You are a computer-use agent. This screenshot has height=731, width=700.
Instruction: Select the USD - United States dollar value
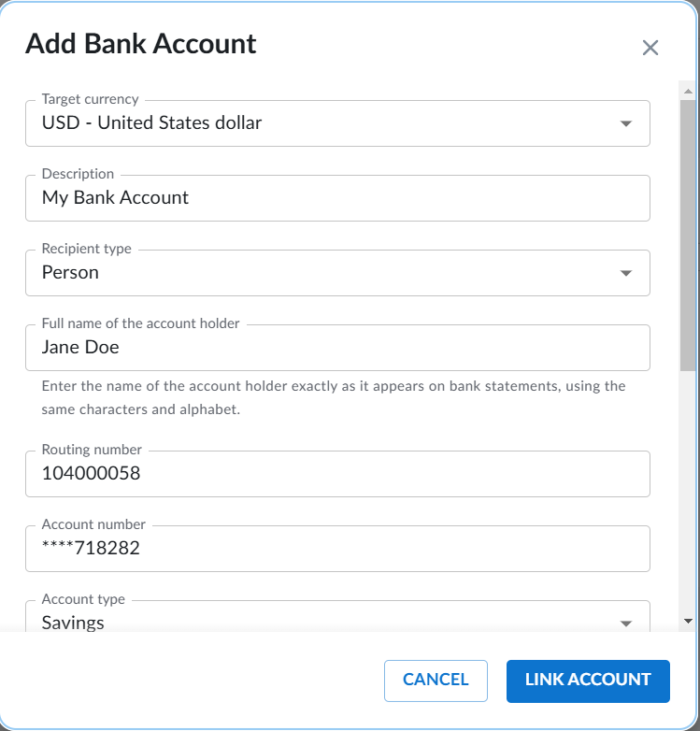click(x=151, y=123)
